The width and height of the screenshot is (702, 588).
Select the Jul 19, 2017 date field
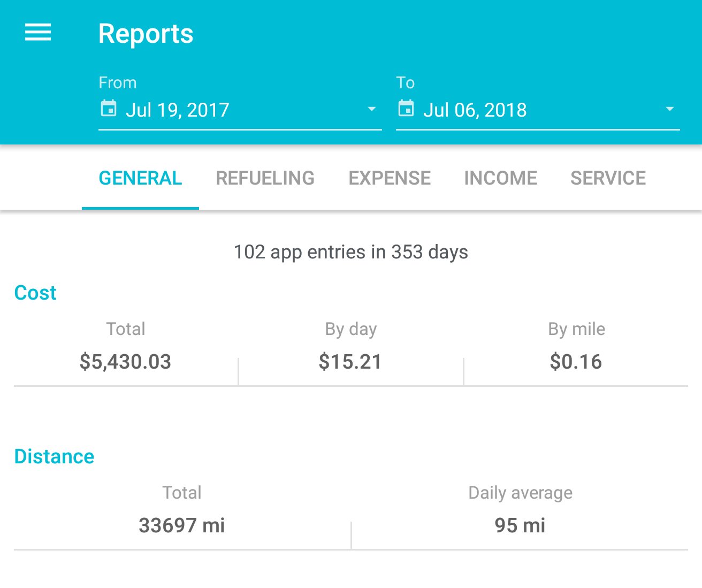coord(178,110)
